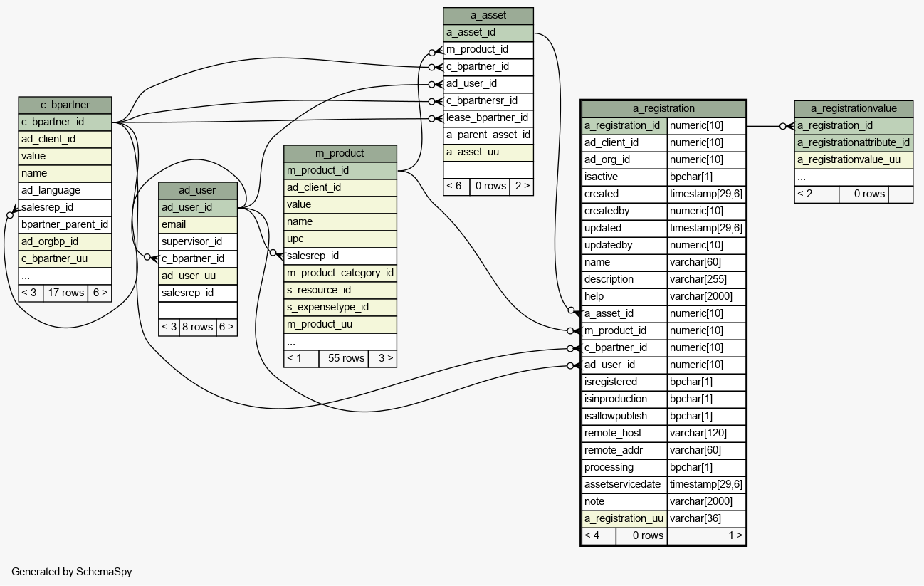This screenshot has width=924, height=586.
Task: Select email in ad_user
Action: tap(197, 225)
